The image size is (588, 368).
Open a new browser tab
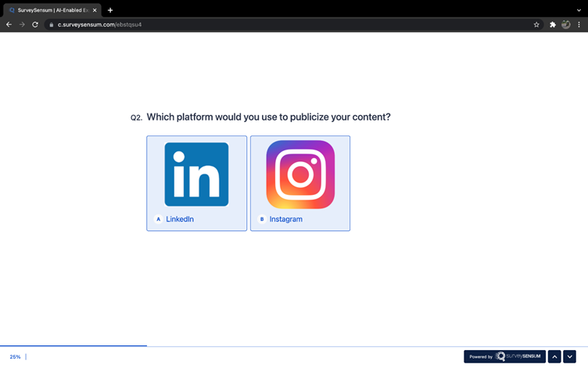pyautogui.click(x=110, y=10)
